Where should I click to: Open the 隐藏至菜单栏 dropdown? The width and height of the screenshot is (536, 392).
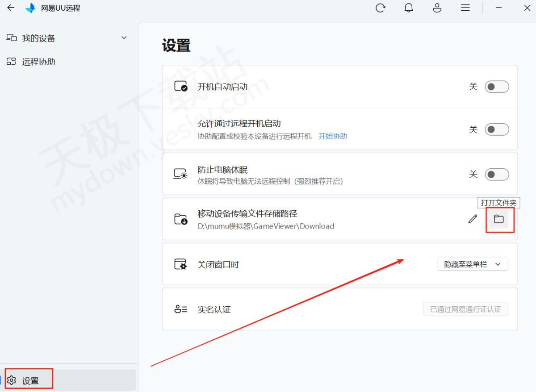(472, 264)
